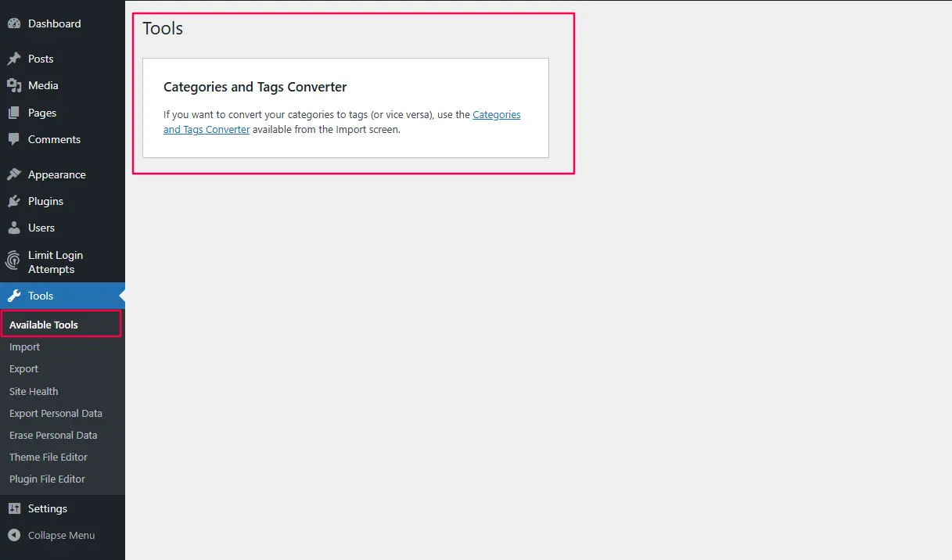Select the Export submenu entry

23,368
